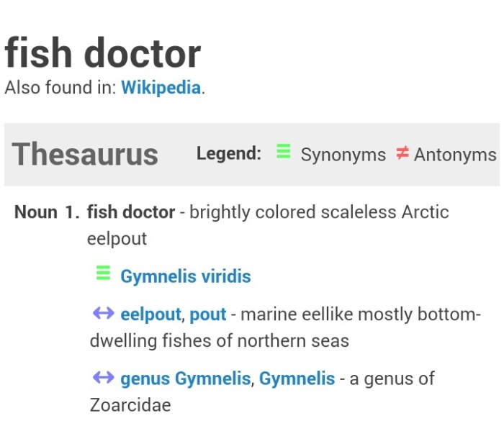
Task: Click the Legend label text
Action: 228,153
